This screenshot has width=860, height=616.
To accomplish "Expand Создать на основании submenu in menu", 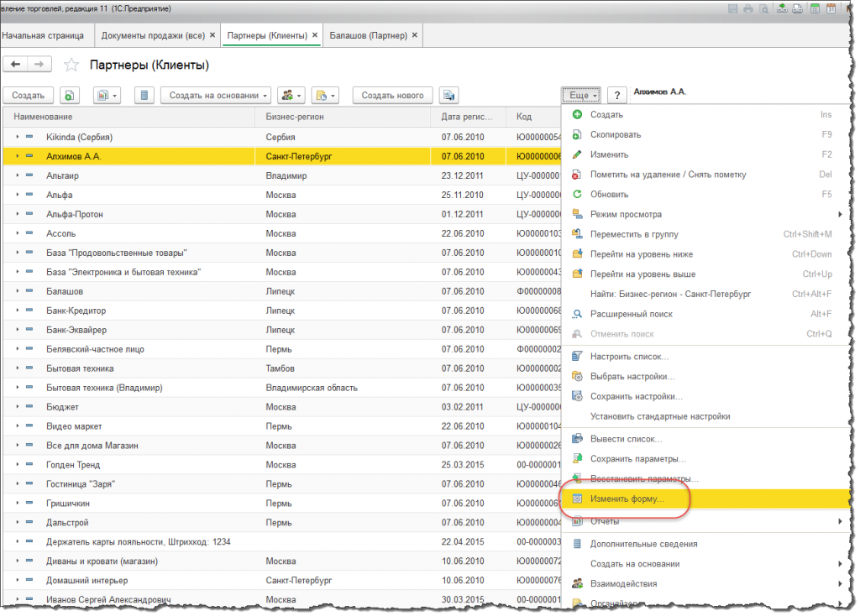I will point(705,564).
